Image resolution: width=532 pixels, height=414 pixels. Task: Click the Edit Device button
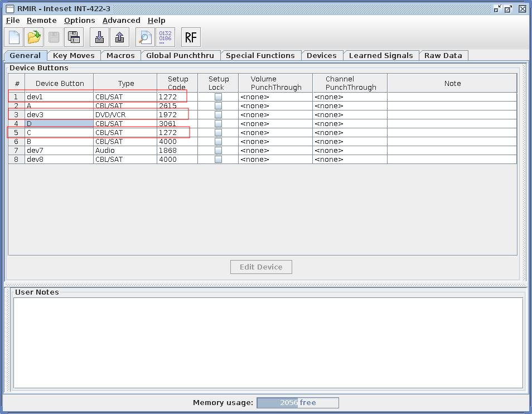pyautogui.click(x=261, y=267)
